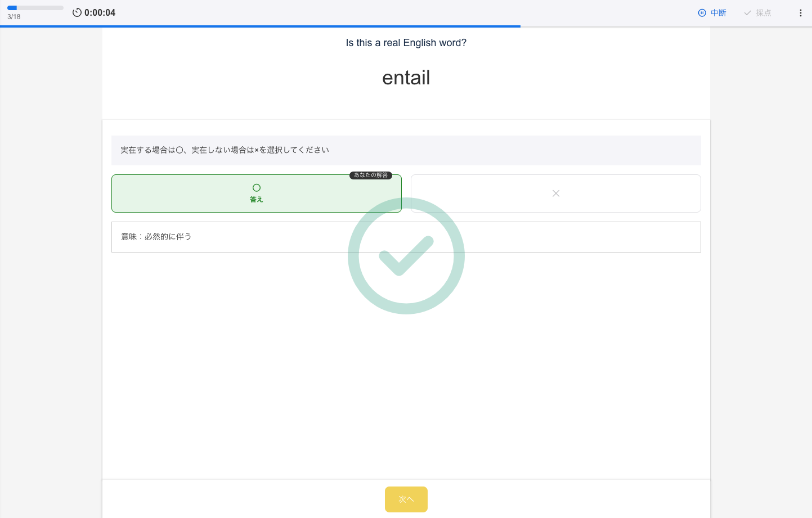Open the three-dot more options menu

[801, 12]
